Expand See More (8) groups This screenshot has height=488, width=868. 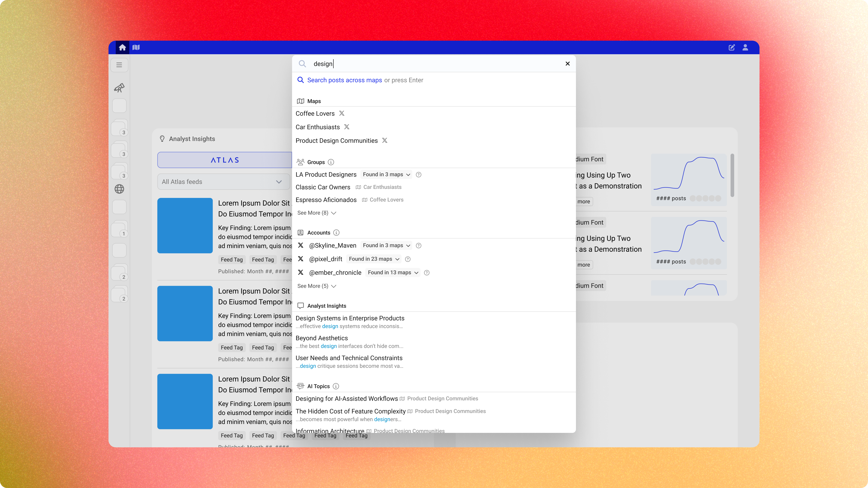coord(316,213)
